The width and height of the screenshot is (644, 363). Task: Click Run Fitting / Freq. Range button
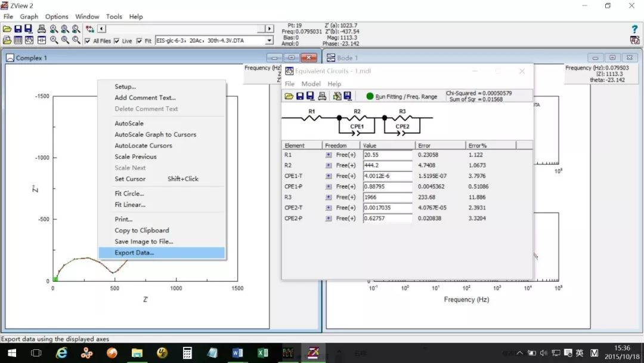coord(402,97)
